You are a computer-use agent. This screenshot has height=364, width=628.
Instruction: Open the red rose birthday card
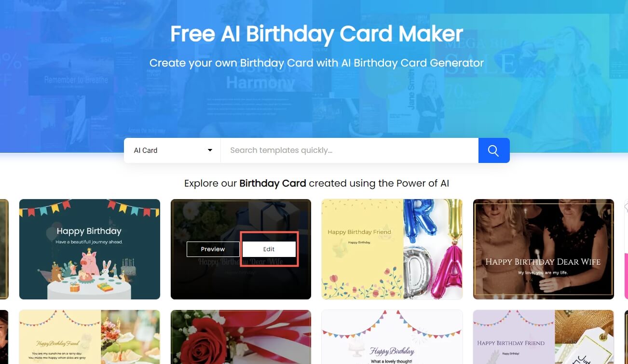point(241,337)
